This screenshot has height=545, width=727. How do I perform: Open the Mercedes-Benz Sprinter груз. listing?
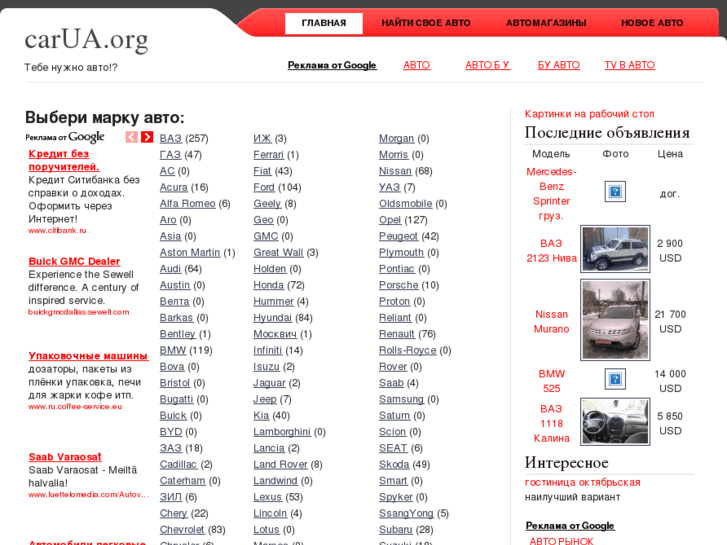pos(551,194)
